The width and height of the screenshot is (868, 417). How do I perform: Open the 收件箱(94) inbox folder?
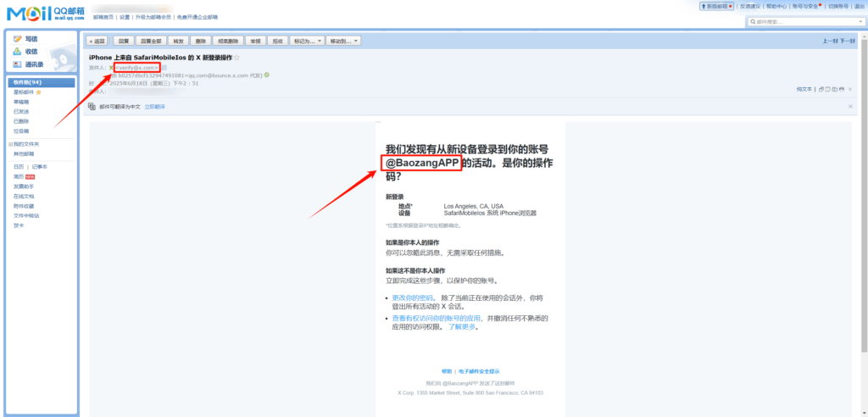[42, 82]
